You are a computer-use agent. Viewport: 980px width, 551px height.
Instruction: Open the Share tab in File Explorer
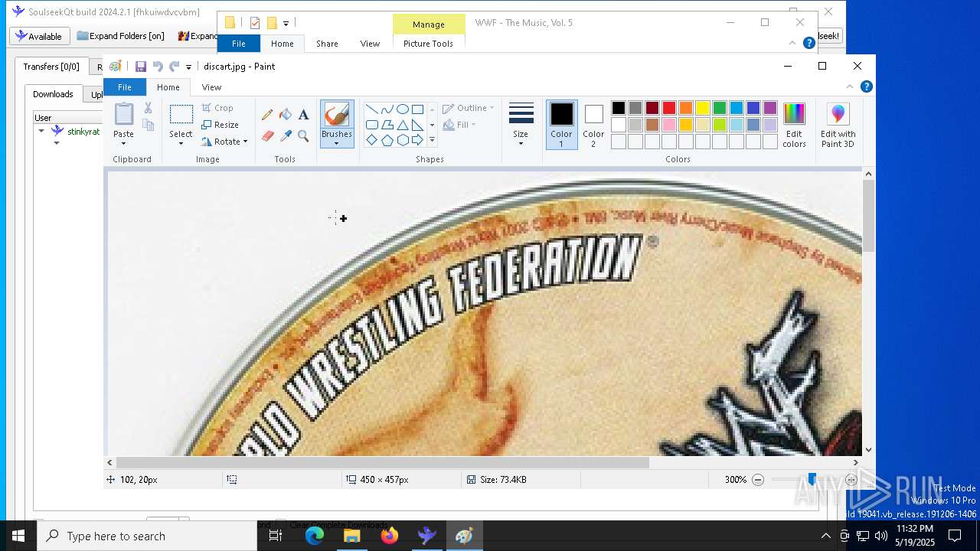(327, 44)
